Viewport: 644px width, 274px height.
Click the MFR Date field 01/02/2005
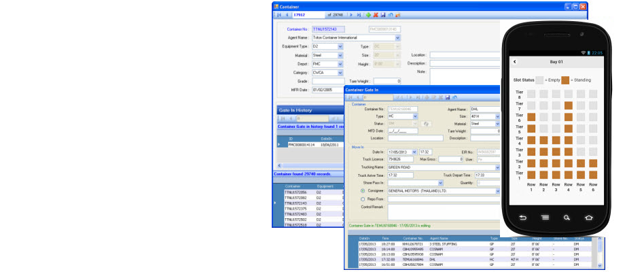[x=327, y=90]
